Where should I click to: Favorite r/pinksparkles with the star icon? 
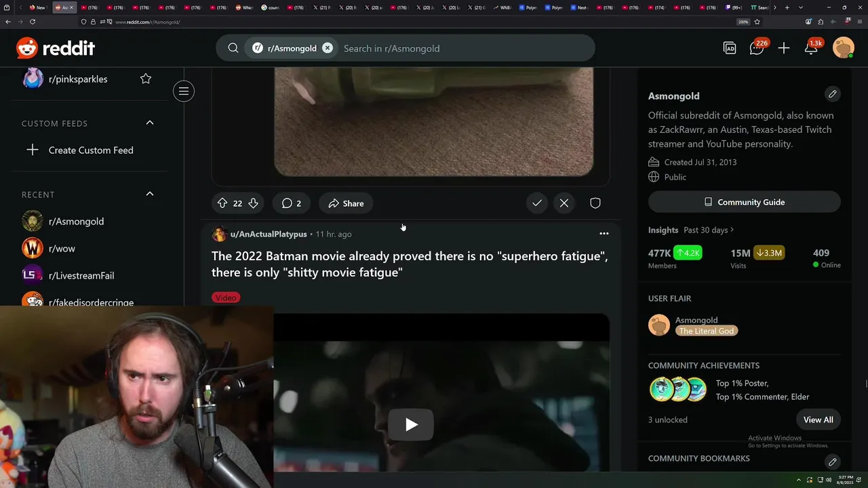pyautogui.click(x=146, y=79)
